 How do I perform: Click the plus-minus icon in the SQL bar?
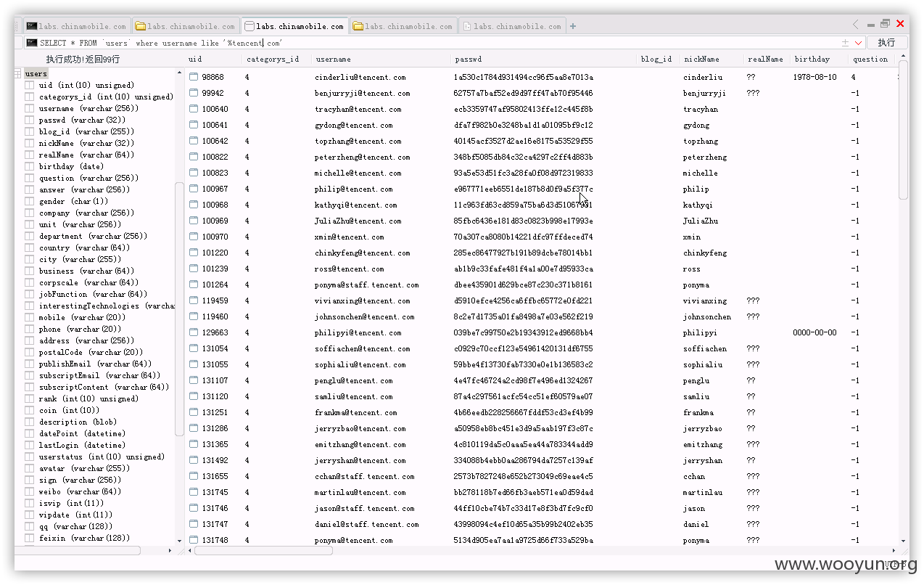(x=845, y=43)
